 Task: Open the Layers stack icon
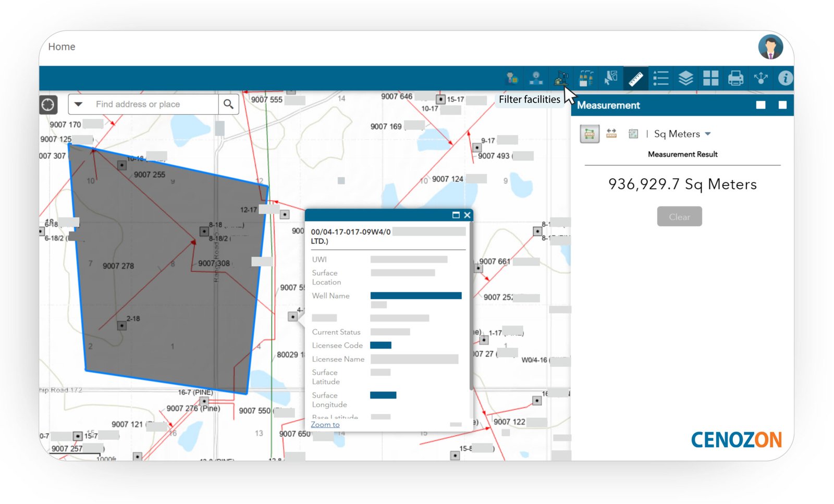[x=685, y=79]
